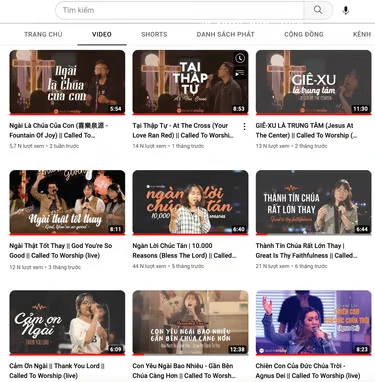This screenshot has height=382, width=375.
Task: Open title Con Yêu Ngài Bao Nhiêu
Action: pyautogui.click(x=184, y=371)
